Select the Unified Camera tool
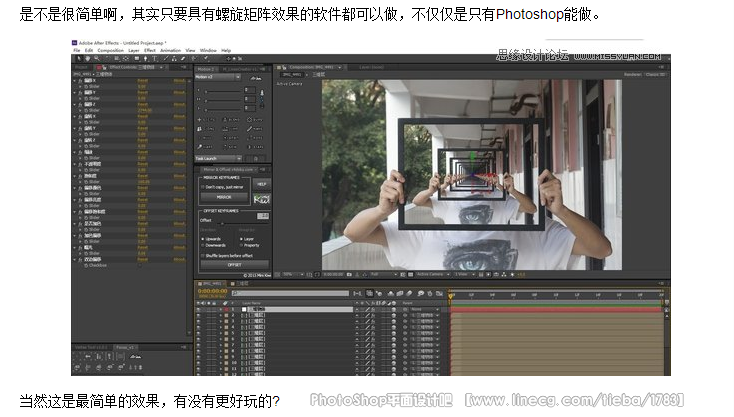Screen dimensions: 734x417 click(x=117, y=59)
